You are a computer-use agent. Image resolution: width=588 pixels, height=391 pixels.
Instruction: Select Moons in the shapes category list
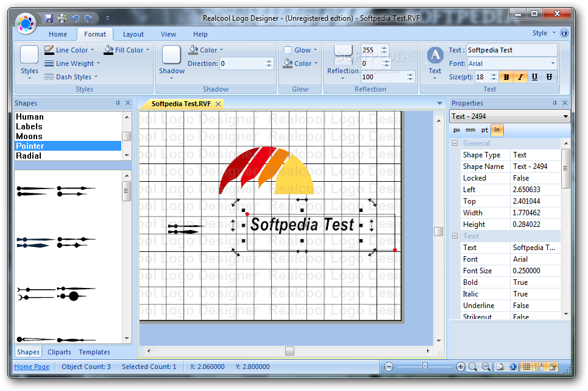pyautogui.click(x=68, y=136)
